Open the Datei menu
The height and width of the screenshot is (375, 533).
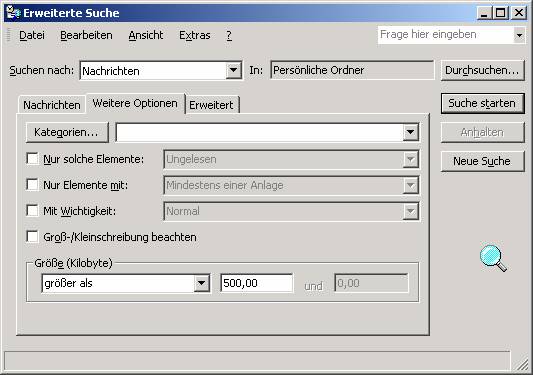tap(32, 35)
